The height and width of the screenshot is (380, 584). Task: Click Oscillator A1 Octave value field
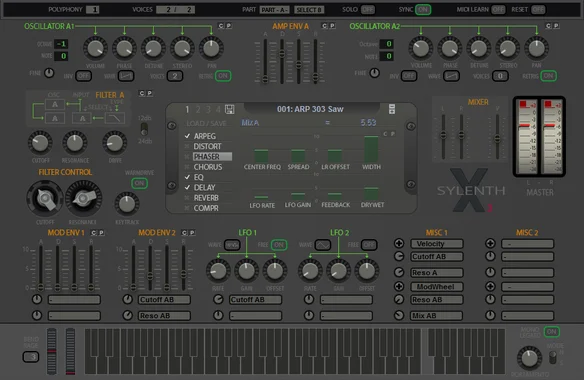point(61,44)
